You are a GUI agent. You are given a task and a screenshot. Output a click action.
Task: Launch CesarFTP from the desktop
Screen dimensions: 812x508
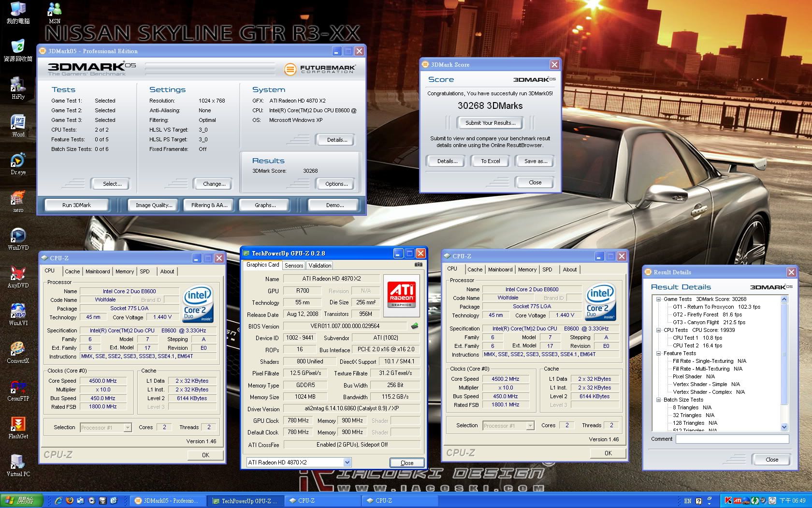18,390
